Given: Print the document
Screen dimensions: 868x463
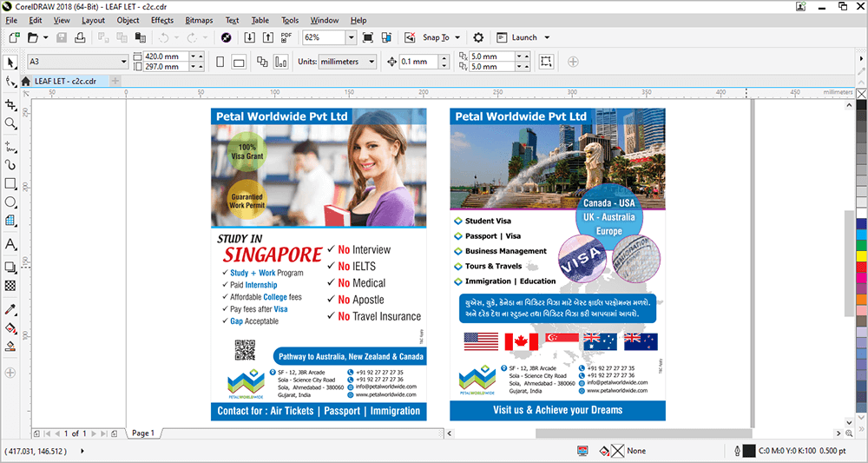Looking at the screenshot, I should 80,37.
